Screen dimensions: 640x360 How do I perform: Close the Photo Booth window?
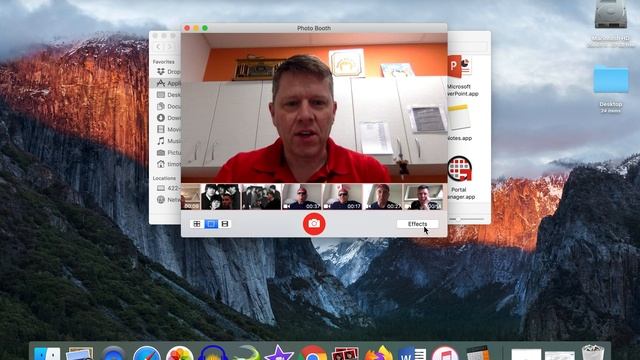click(187, 28)
